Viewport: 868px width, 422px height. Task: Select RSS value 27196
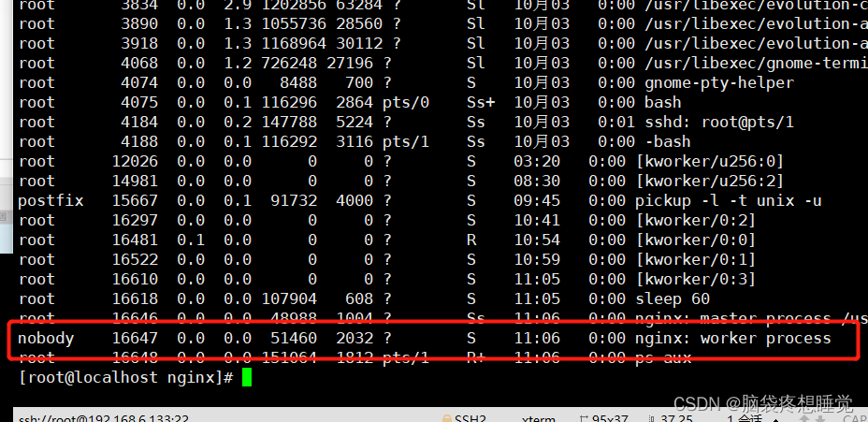(x=350, y=63)
